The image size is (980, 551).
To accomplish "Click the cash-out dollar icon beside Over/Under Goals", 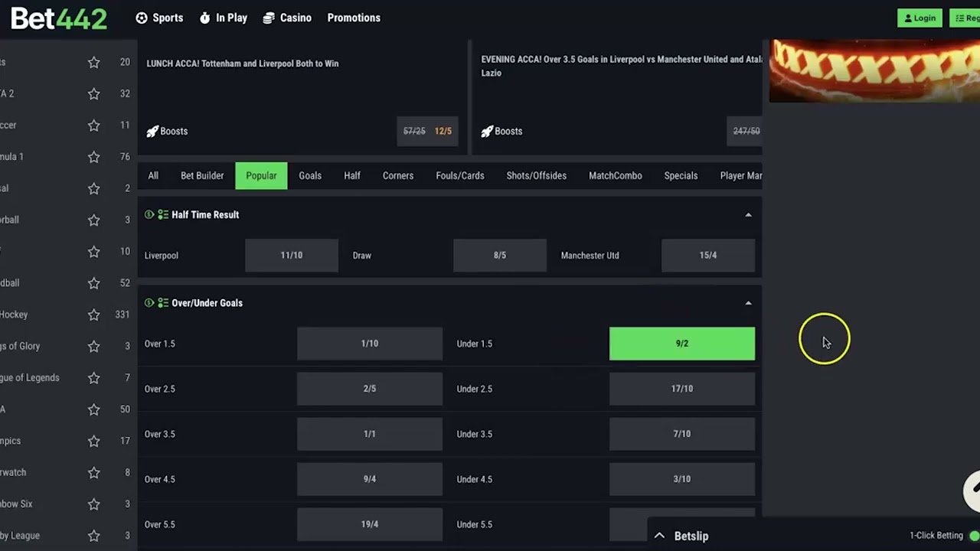I will click(x=149, y=303).
